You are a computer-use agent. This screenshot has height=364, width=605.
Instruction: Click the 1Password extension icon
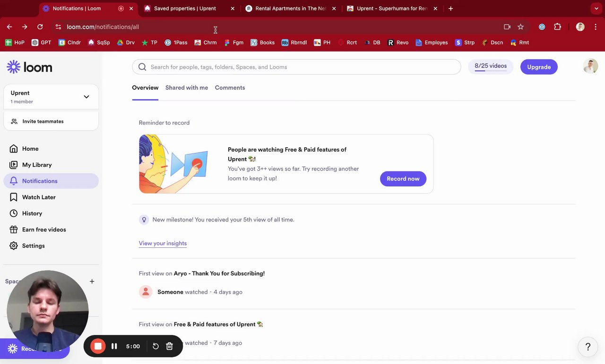pos(542,27)
